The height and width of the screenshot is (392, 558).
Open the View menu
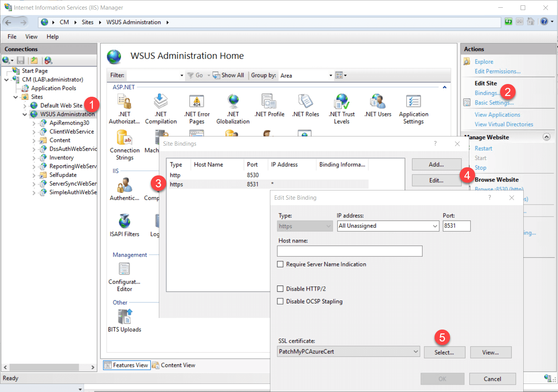(x=31, y=37)
